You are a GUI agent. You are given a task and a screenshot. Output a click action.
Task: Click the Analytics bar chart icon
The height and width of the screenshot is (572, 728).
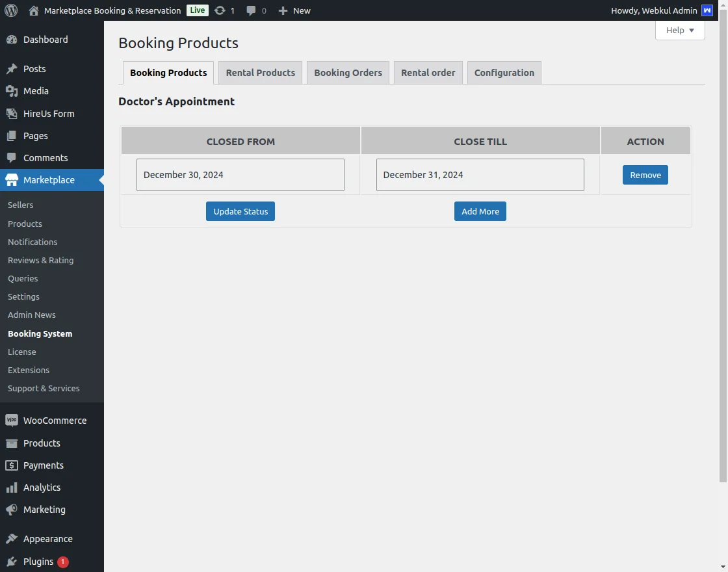(x=12, y=487)
